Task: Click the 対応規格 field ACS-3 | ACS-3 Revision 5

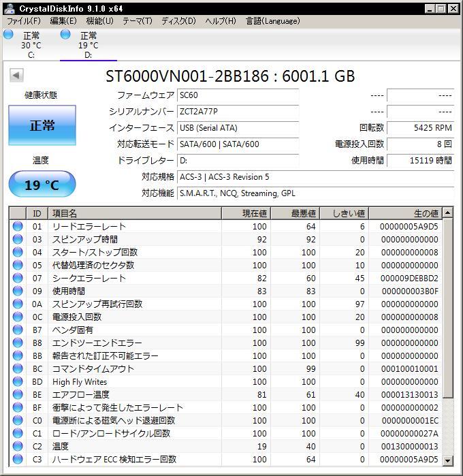Action: 315,177
